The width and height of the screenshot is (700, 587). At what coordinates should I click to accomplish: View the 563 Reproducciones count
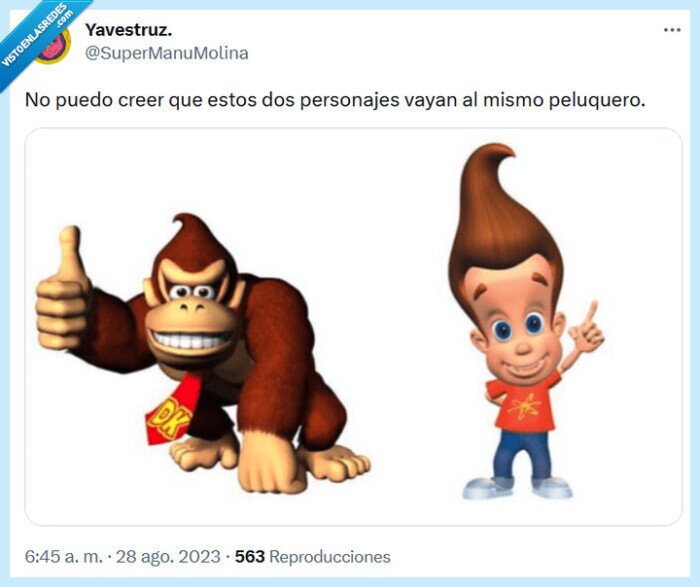tap(312, 557)
